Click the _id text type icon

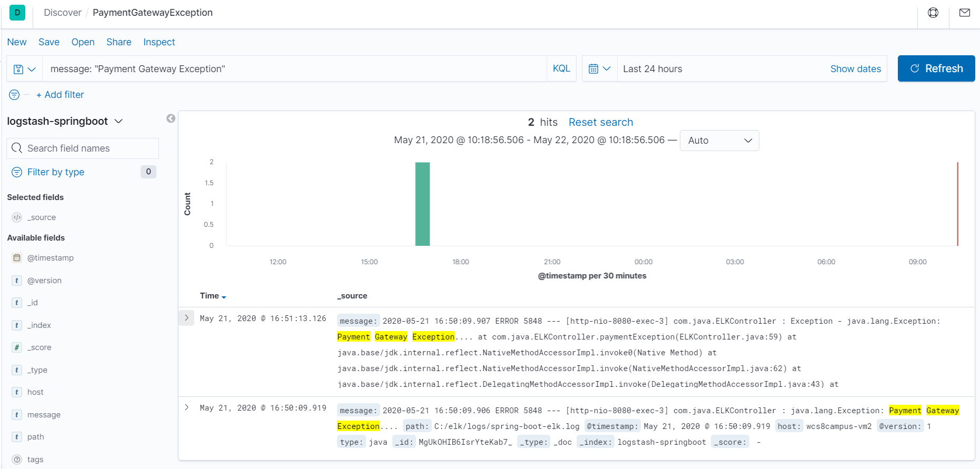coord(17,303)
